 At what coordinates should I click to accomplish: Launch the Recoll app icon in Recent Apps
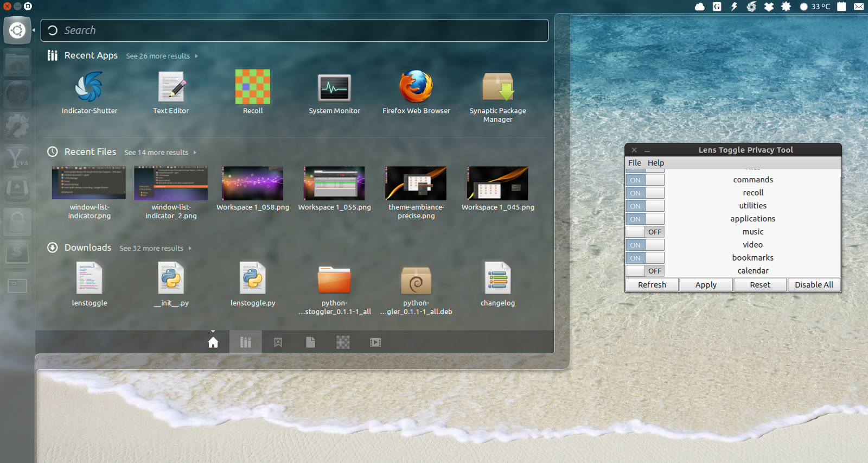coord(253,87)
